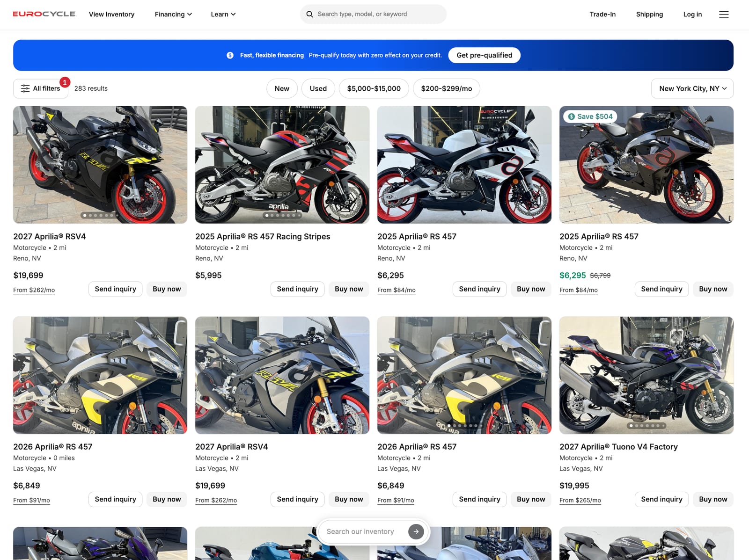Image resolution: width=749 pixels, height=560 pixels.
Task: Open the Save $504 RS 457 photo
Action: click(x=646, y=165)
